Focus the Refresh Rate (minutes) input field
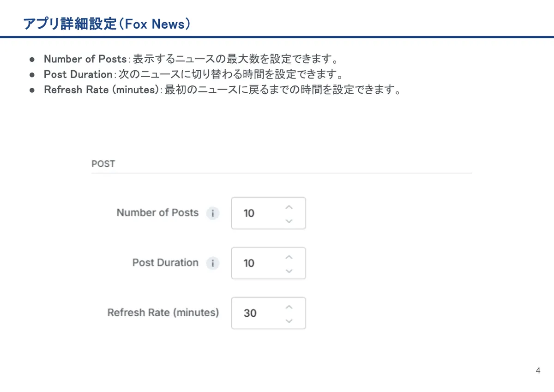Image resolution: width=554 pixels, height=392 pixels. [x=268, y=313]
